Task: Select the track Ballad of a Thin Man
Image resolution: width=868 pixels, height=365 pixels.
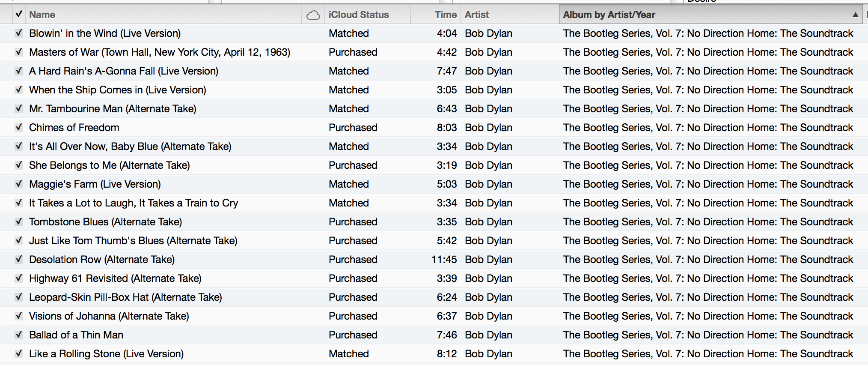Action: tap(76, 335)
